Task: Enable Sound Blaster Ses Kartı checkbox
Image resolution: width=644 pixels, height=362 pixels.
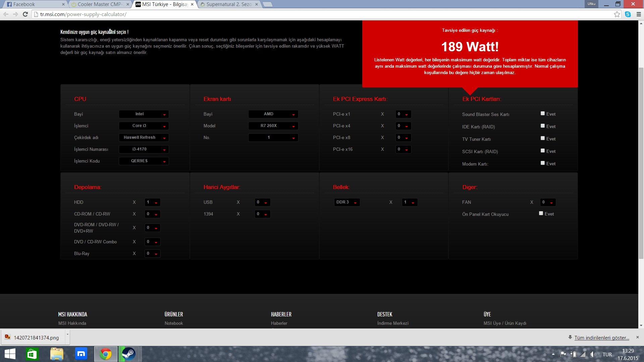Action: 543,114
